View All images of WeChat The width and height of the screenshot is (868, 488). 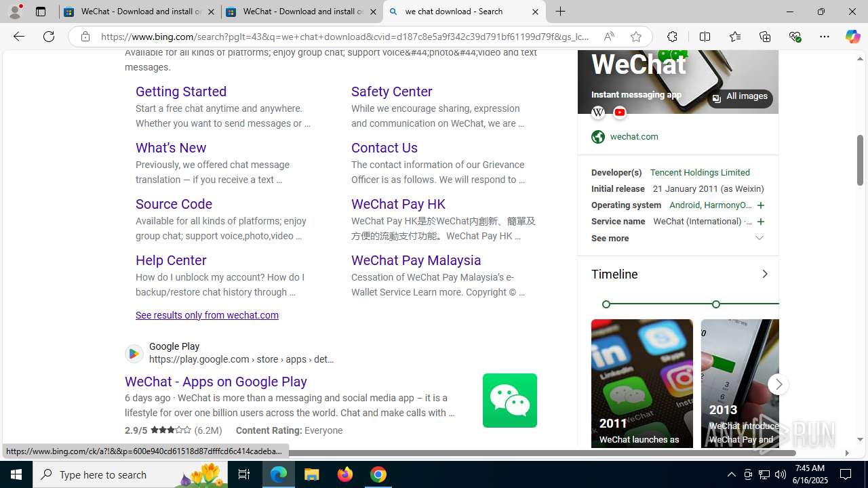pos(740,97)
